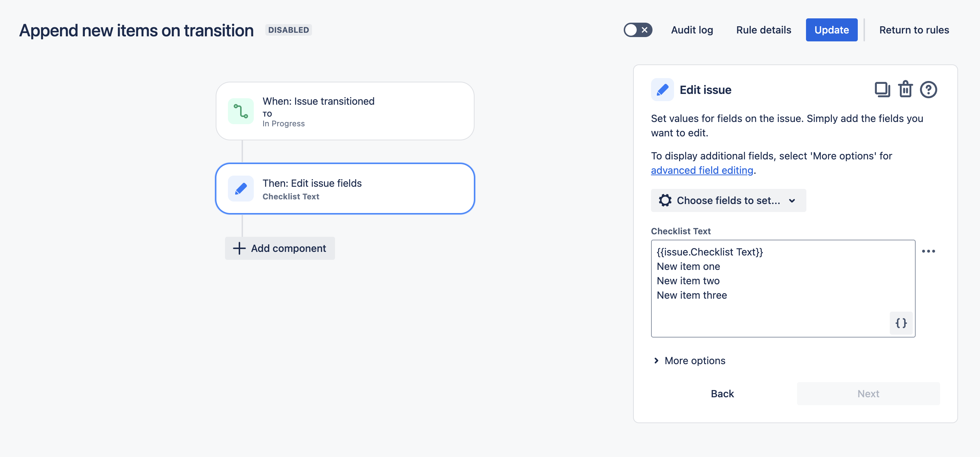The height and width of the screenshot is (457, 980).
Task: Open the advanced field editing link
Action: pyautogui.click(x=701, y=170)
